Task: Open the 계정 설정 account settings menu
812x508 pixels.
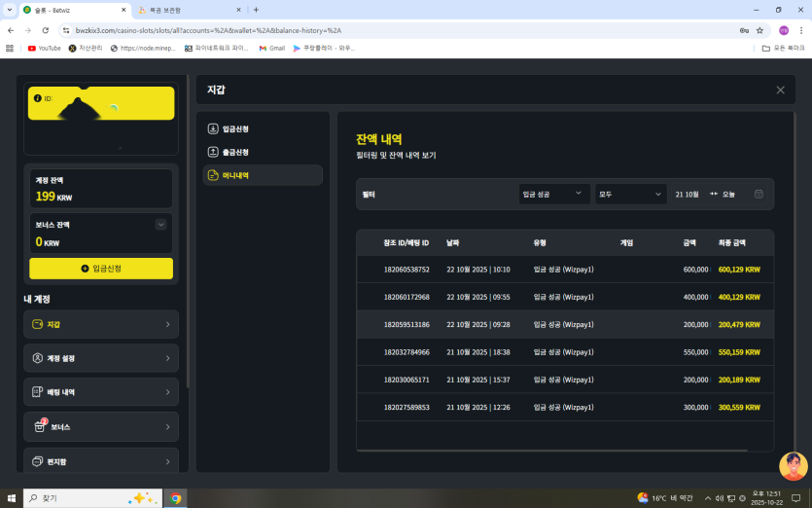Action: 101,358
